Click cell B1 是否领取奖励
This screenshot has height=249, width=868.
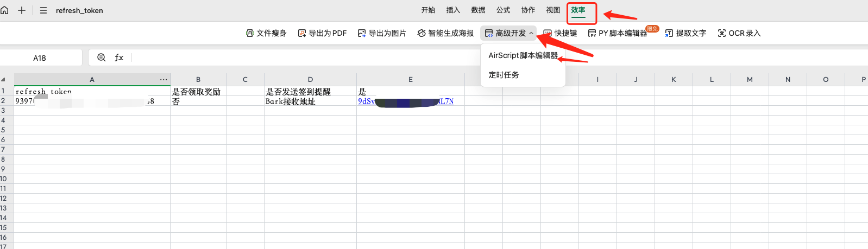tap(198, 91)
